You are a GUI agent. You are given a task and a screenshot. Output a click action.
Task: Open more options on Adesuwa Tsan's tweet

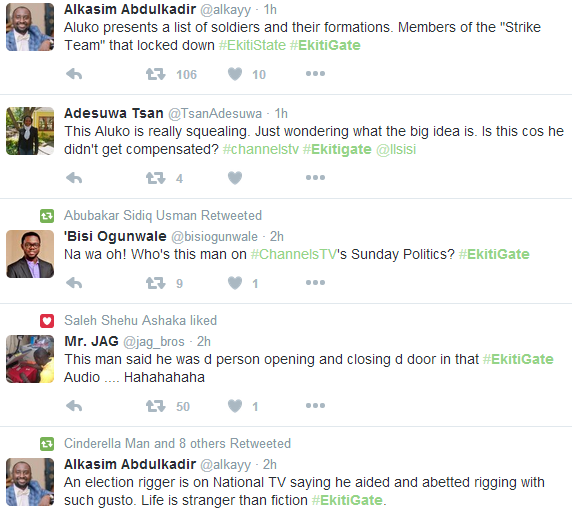click(x=315, y=178)
